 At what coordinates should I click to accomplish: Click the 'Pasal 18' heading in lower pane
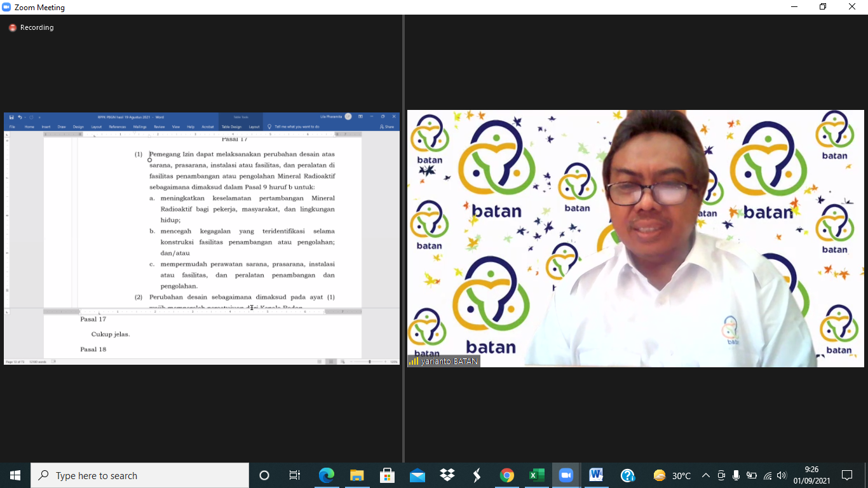(x=93, y=349)
